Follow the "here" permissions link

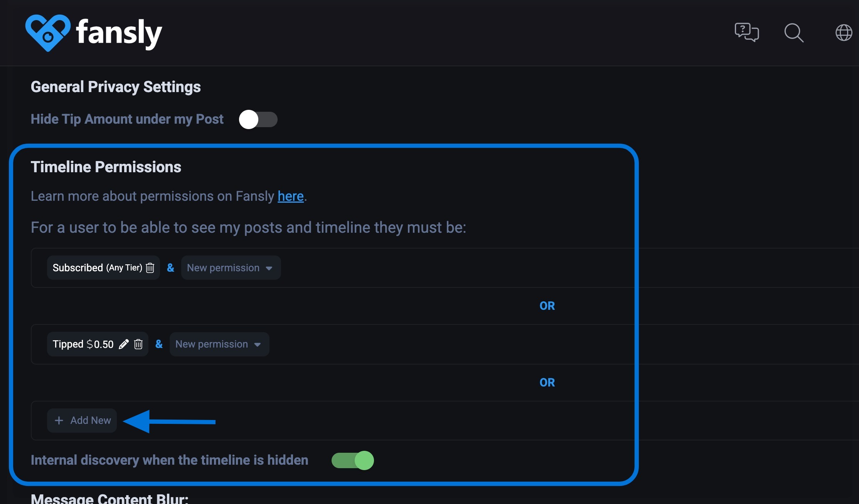coord(291,197)
